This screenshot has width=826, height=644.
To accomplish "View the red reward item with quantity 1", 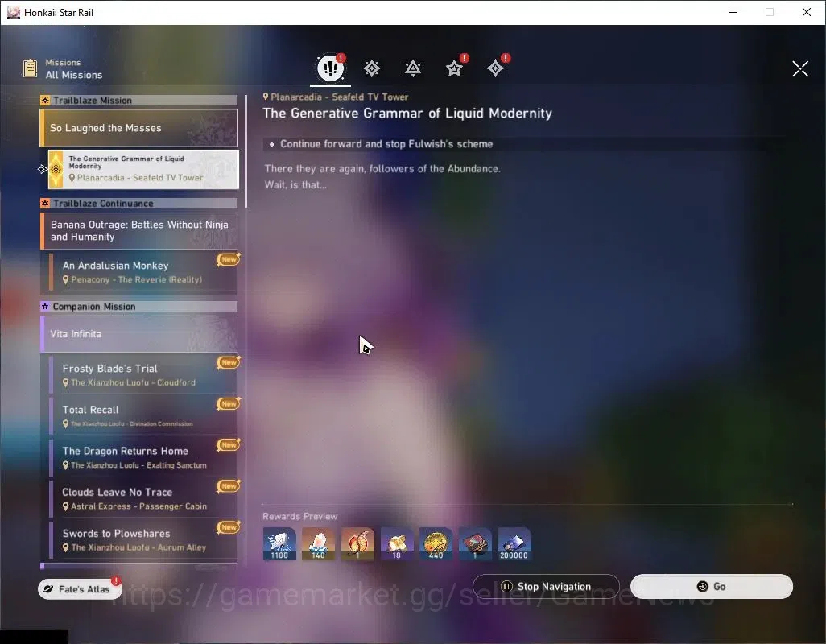I will click(x=357, y=543).
